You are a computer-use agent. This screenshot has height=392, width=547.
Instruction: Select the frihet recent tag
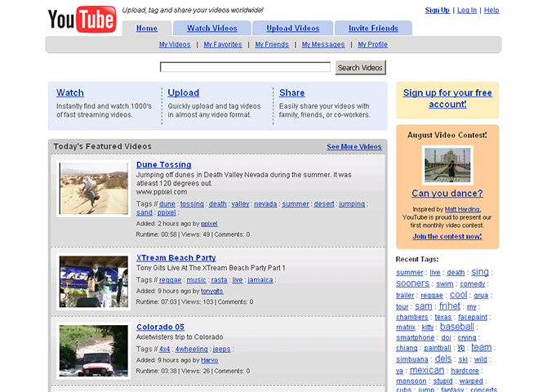tap(450, 306)
